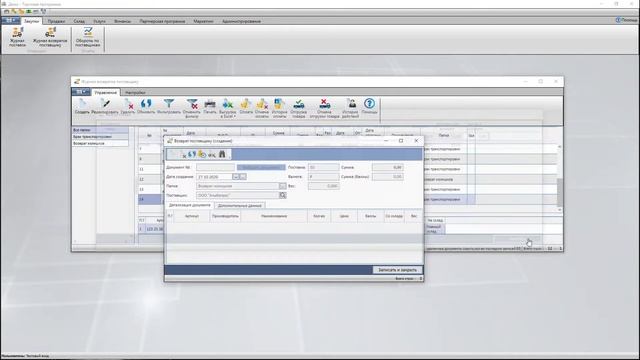This screenshot has width=640, height=360.
Task: Switch to Финансы ribbon tab
Action: tap(122, 21)
